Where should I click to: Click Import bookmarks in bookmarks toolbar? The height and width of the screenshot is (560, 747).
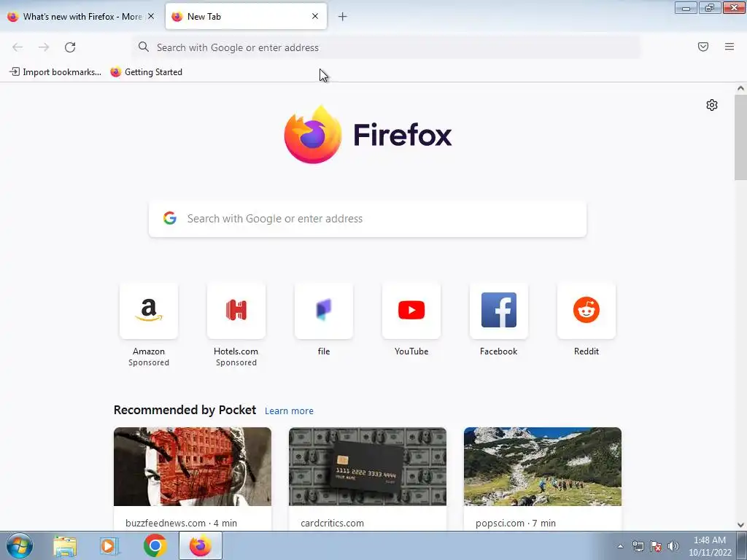tap(55, 72)
